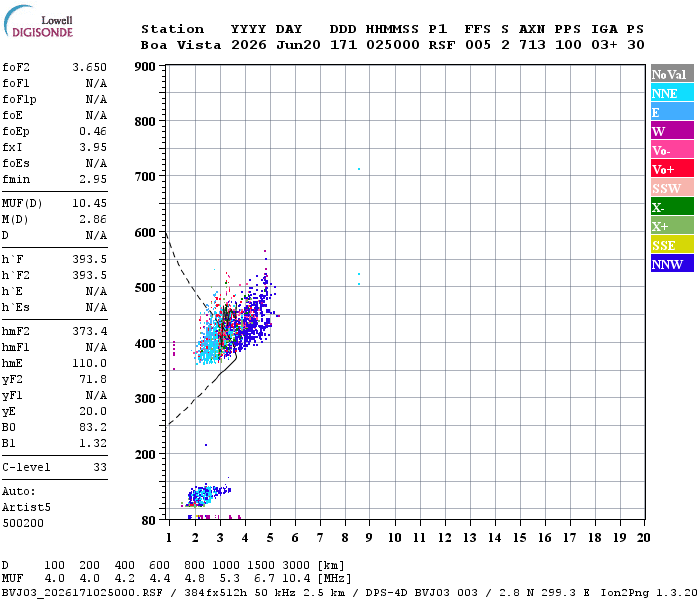Click the foF2 value 3.650
Image resolution: width=700 pixels, height=600 pixels.
click(x=90, y=67)
